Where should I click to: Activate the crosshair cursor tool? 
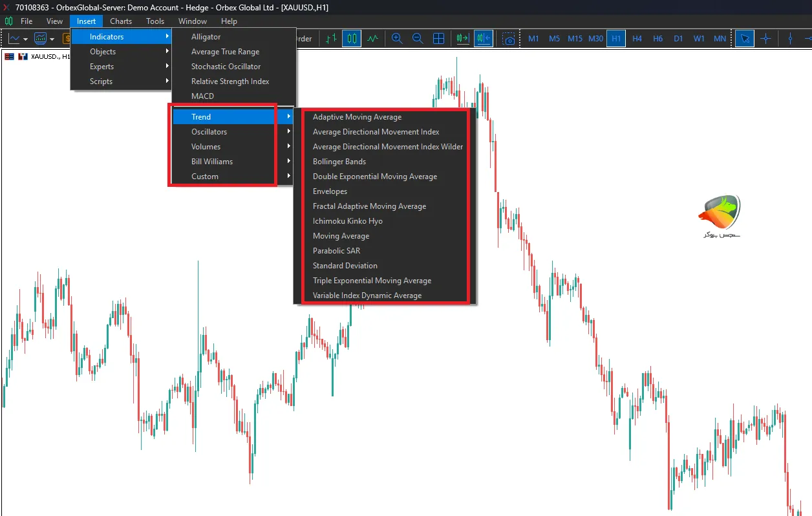click(x=765, y=39)
